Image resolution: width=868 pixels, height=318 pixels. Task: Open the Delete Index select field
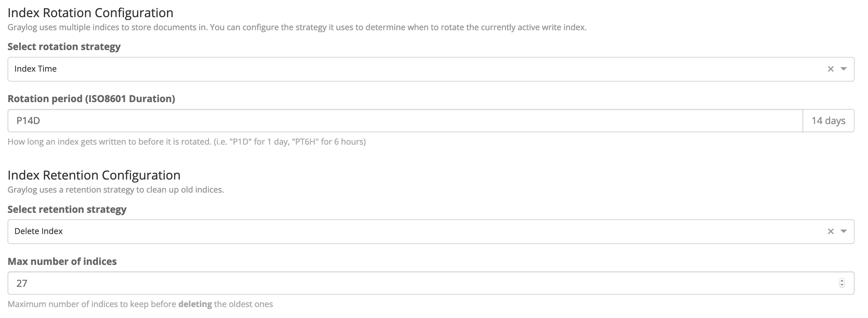[x=411, y=231]
